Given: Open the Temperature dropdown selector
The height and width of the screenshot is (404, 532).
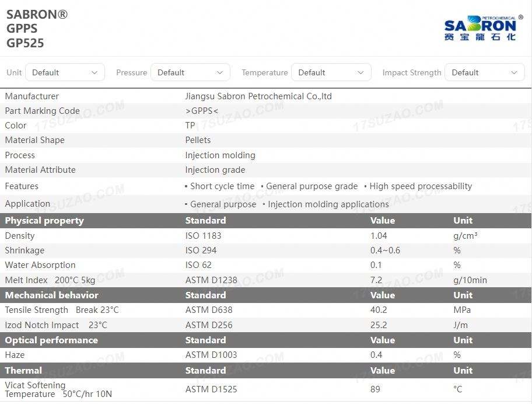Looking at the screenshot, I should (x=331, y=72).
